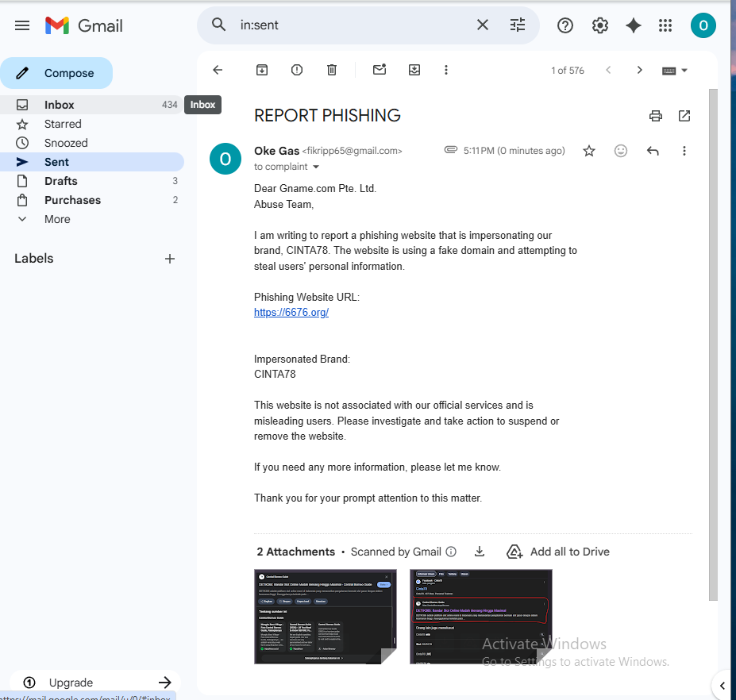Image resolution: width=736 pixels, height=700 pixels.
Task: Move email to Inbox icon
Action: tap(414, 70)
